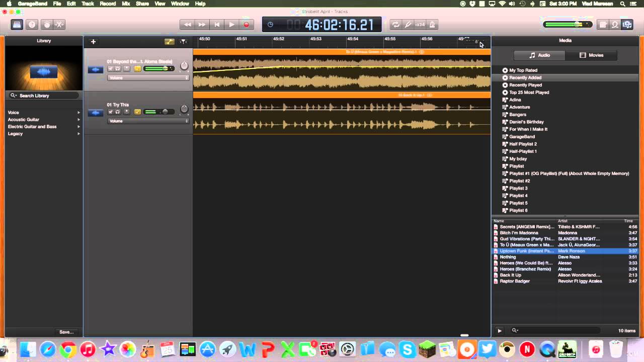Toggle the Media Browser button
The height and width of the screenshot is (362, 644).
pyautogui.click(x=627, y=25)
